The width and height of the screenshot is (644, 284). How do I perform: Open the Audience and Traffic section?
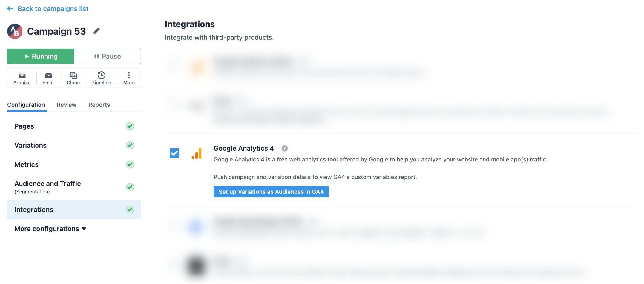click(x=74, y=187)
